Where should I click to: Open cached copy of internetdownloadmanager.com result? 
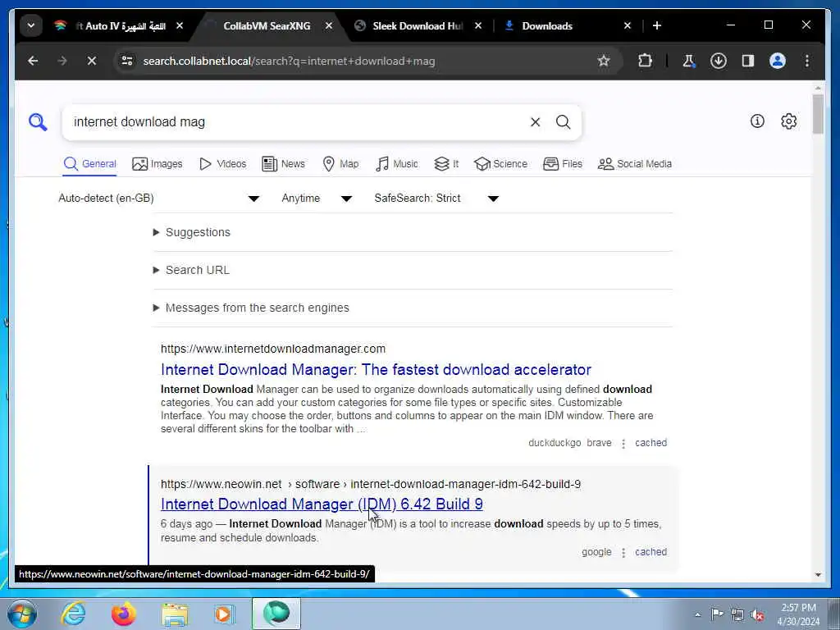click(x=651, y=443)
